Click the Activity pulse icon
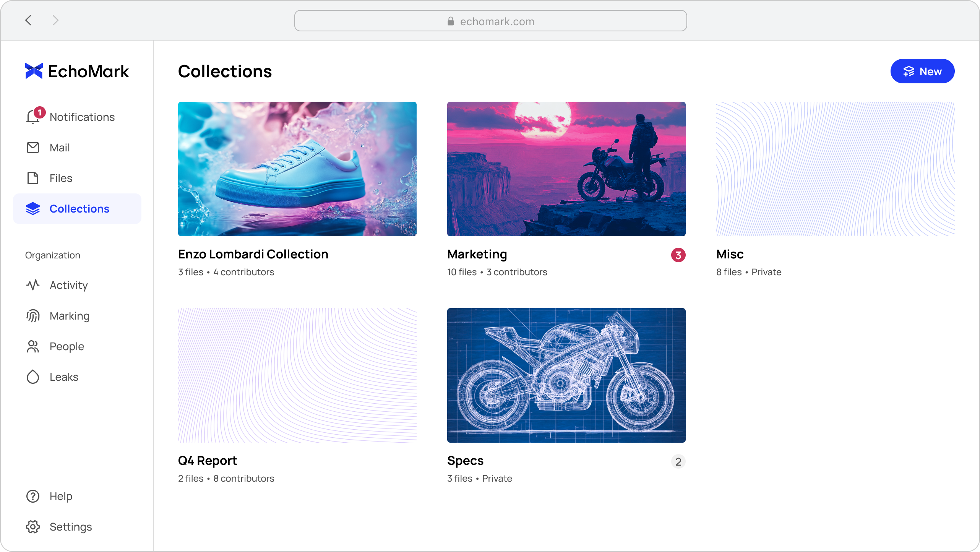 pos(33,285)
